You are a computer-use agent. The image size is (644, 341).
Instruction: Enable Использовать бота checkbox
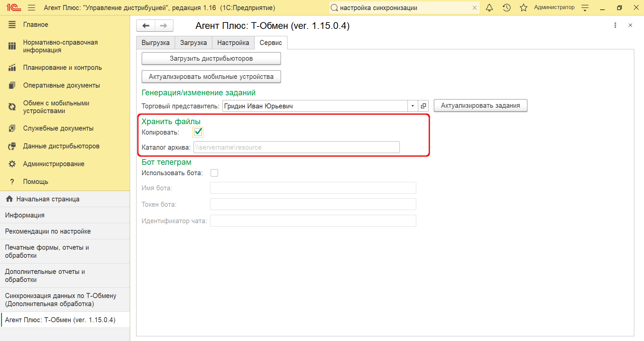(214, 173)
